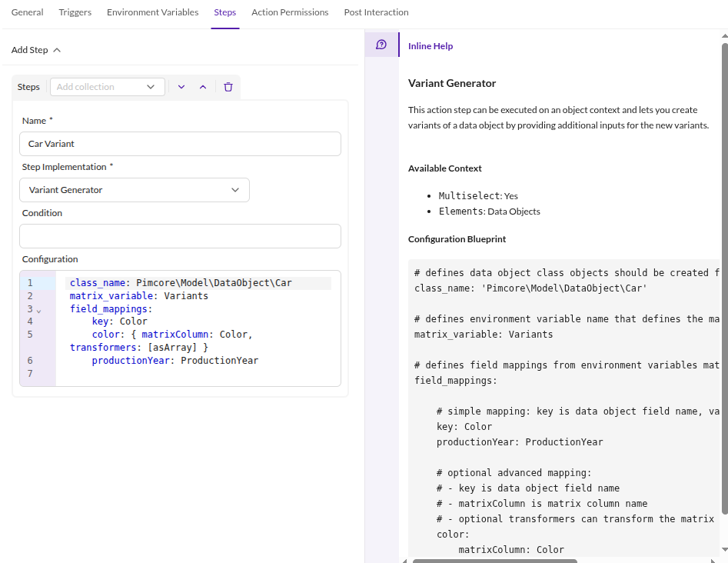The image size is (728, 563).
Task: Open the Add collection dropdown
Action: [x=108, y=87]
